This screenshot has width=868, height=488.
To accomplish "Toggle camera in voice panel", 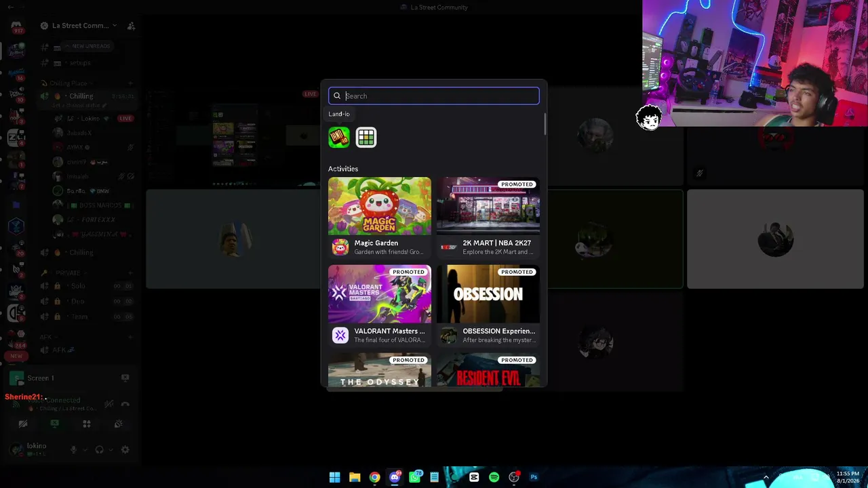I will pos(23,424).
